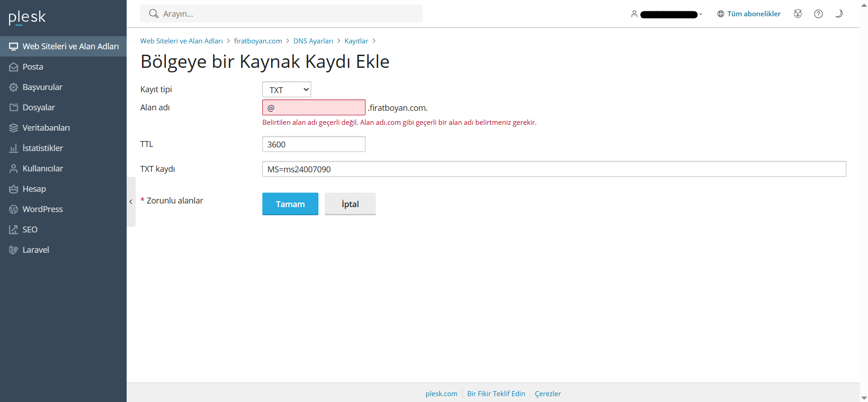The image size is (868, 402).
Task: Click the İstatistikler bar chart icon
Action: pyautogui.click(x=14, y=148)
